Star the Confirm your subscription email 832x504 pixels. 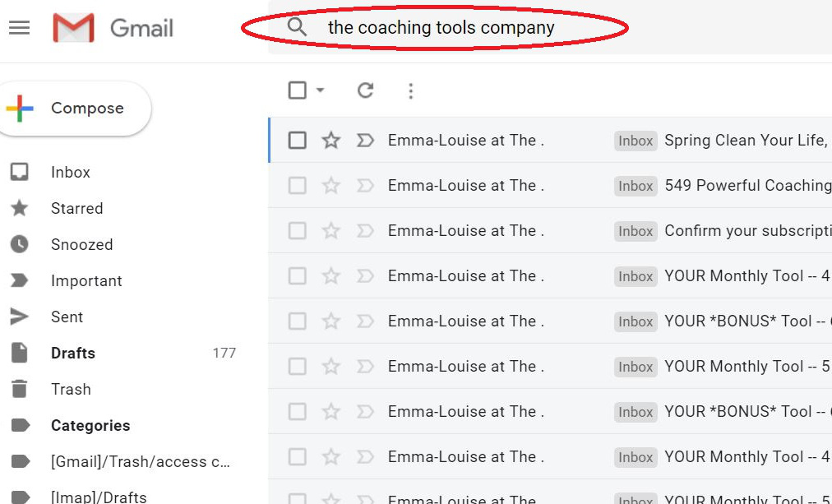331,231
